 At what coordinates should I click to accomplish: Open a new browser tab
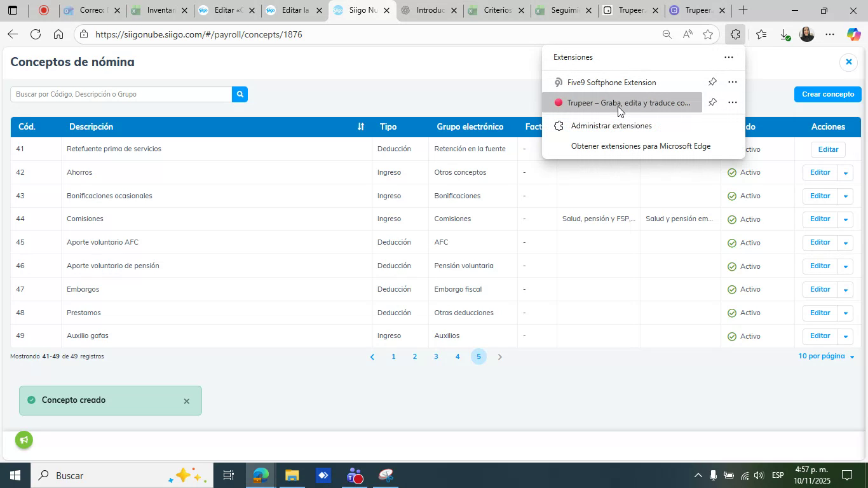tap(742, 10)
